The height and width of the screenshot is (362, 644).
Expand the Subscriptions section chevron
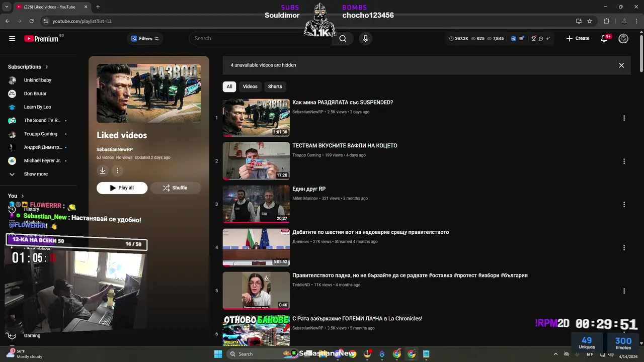pos(47,67)
